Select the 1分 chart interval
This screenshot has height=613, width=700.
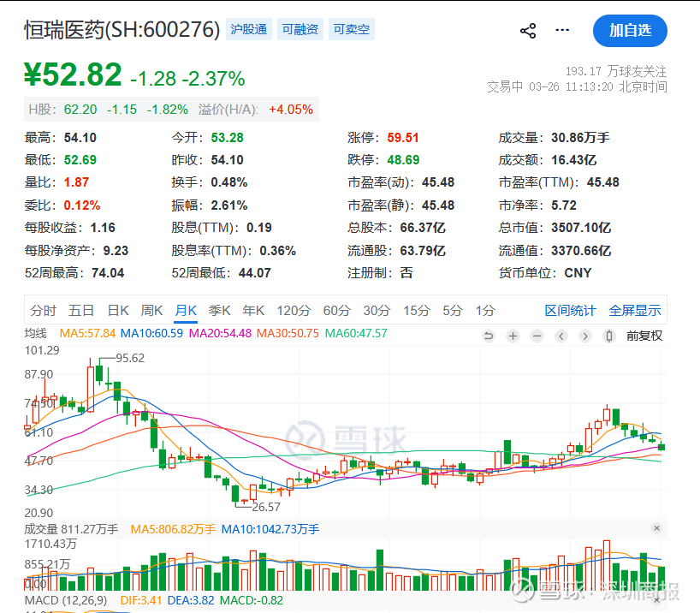coord(485,310)
